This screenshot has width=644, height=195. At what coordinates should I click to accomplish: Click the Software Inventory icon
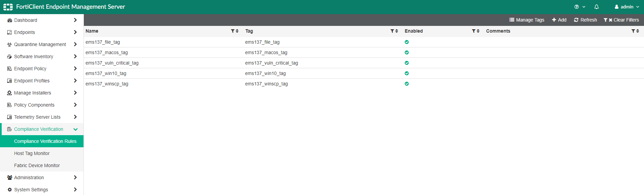[9, 56]
